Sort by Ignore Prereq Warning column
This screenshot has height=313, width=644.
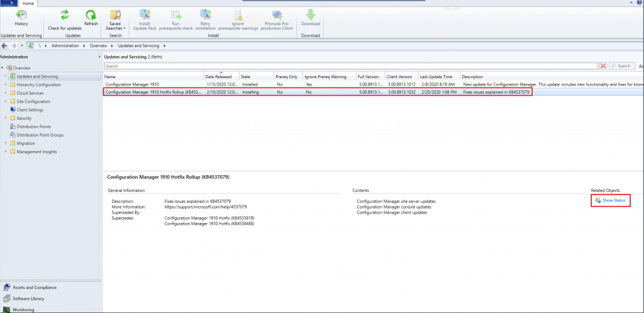(330, 76)
